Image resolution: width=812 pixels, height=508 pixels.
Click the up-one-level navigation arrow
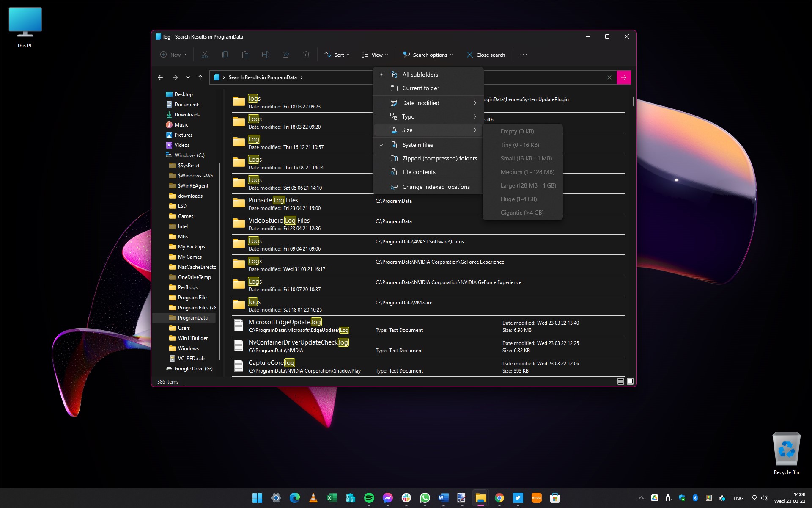(200, 77)
